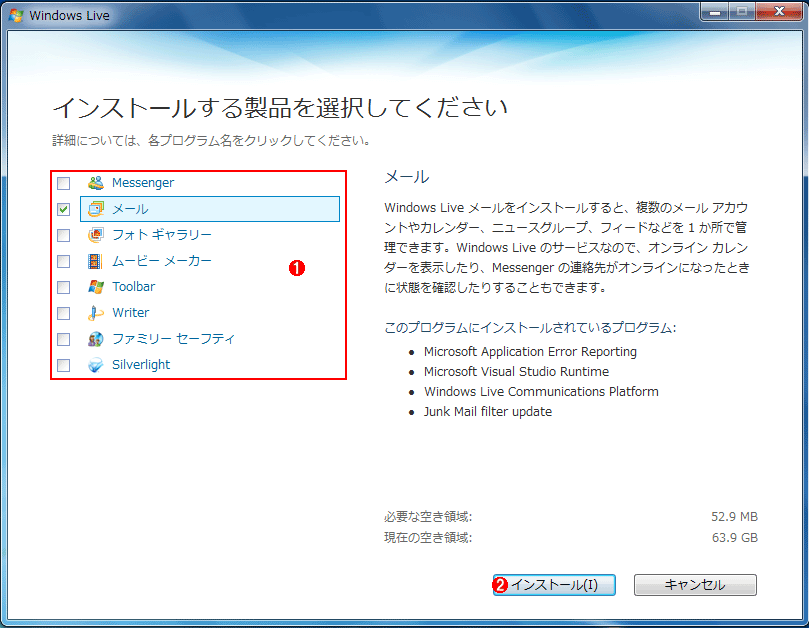Click the キャンセル button
Viewport: 809px width, 628px height.
[x=695, y=585]
